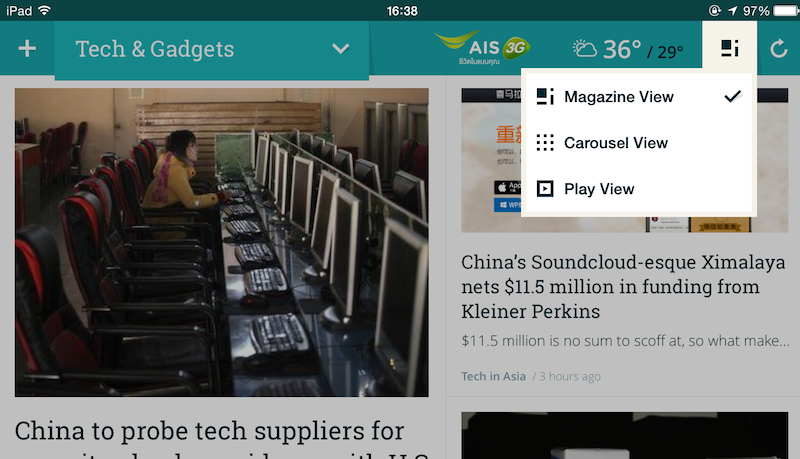Screen dimensions: 800x459
Task: Open the Ximalaya funding article headline
Action: (x=623, y=287)
